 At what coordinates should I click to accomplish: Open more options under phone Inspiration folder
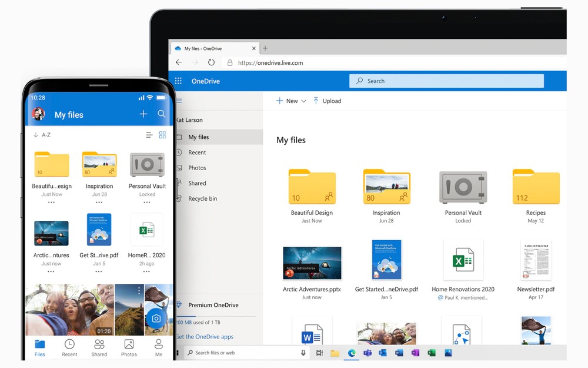pos(99,203)
